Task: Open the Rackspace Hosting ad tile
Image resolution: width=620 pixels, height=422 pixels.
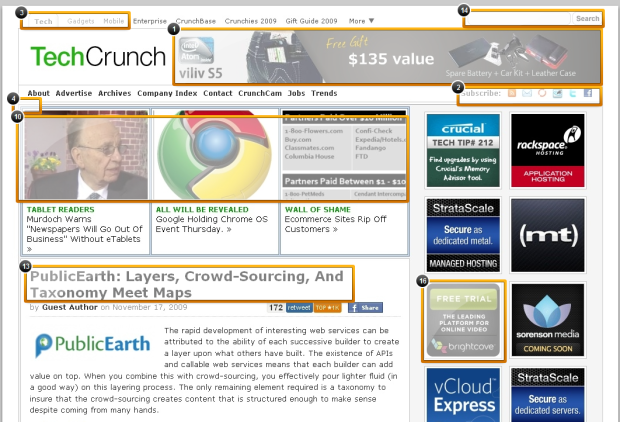Action: 548,150
